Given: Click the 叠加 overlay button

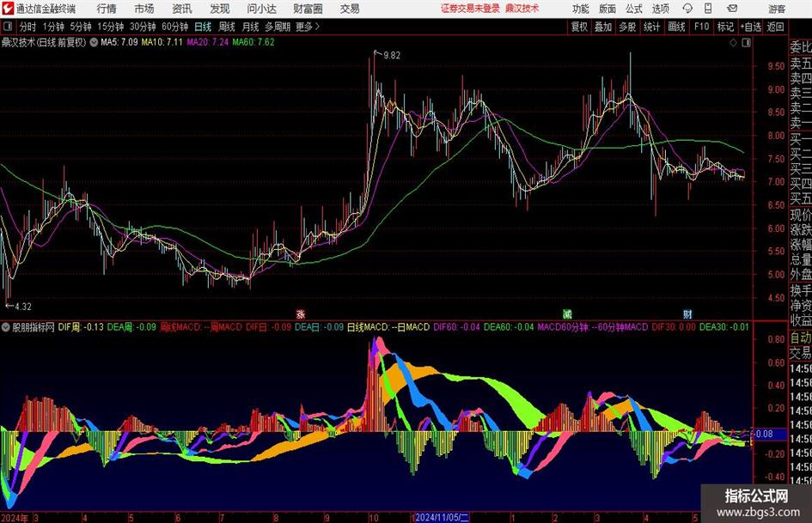Looking at the screenshot, I should tap(603, 27).
